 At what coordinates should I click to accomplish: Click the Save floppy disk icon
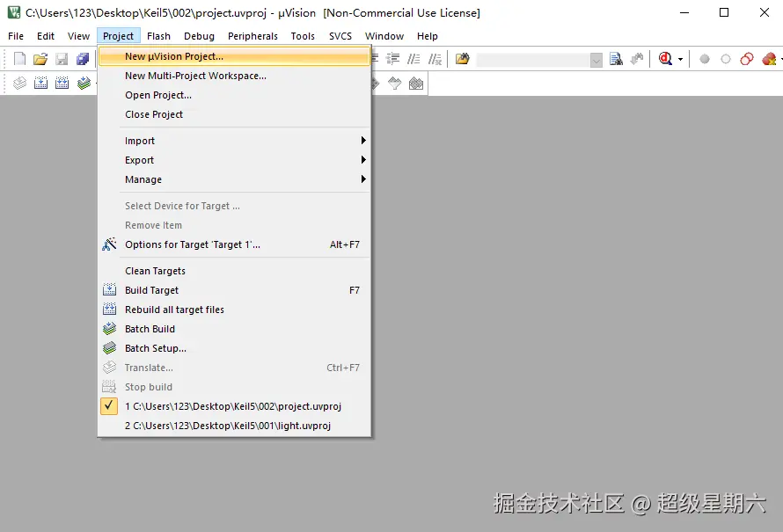tap(62, 59)
